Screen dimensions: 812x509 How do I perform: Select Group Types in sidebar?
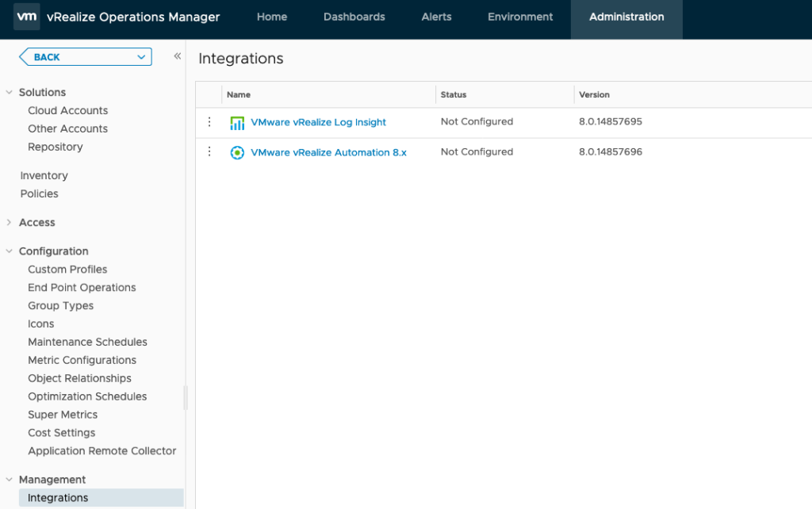pyautogui.click(x=60, y=305)
